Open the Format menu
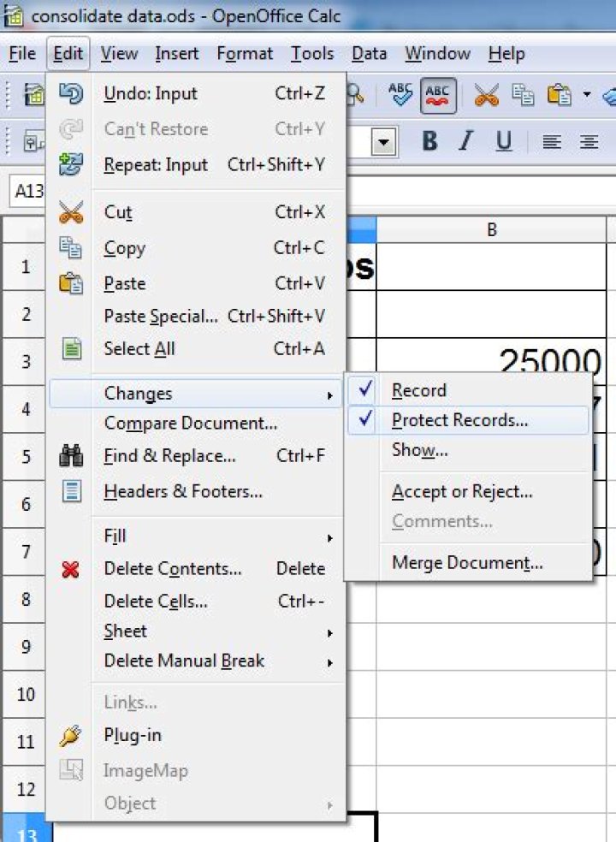The height and width of the screenshot is (842, 616). (x=245, y=53)
